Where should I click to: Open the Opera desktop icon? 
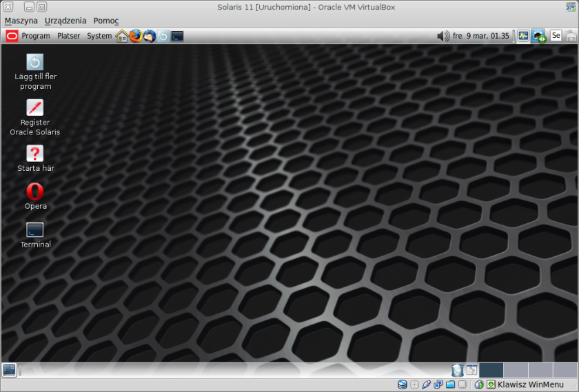pyautogui.click(x=35, y=192)
